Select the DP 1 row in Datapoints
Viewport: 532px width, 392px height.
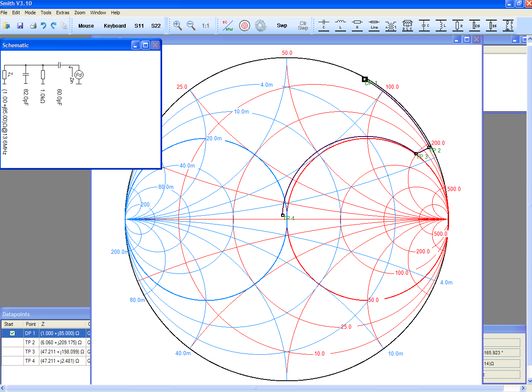[45, 333]
